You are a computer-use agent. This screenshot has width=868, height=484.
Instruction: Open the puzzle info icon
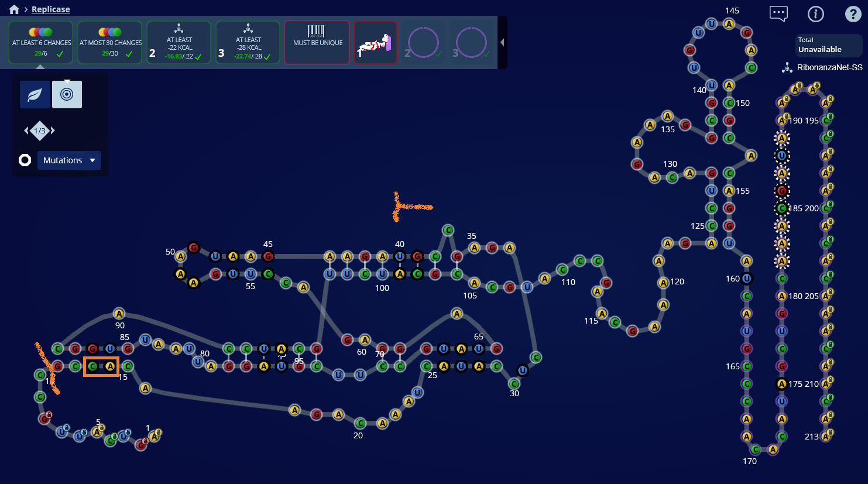(x=816, y=14)
